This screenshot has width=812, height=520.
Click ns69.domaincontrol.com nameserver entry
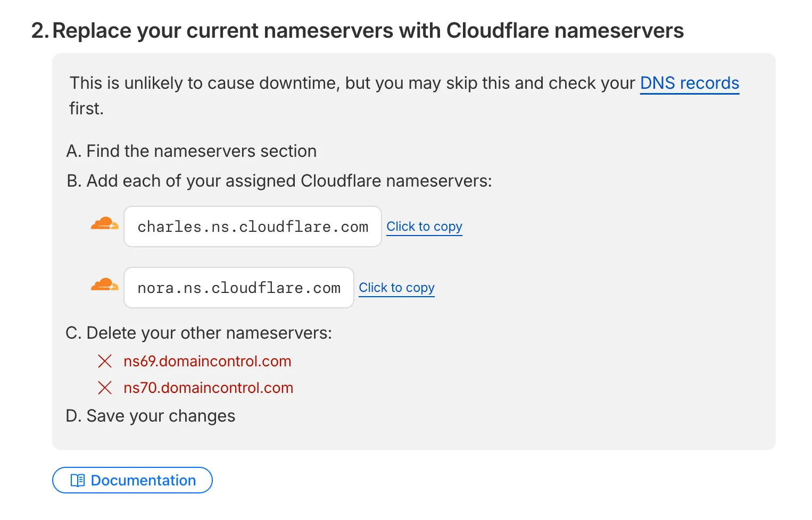[208, 361]
